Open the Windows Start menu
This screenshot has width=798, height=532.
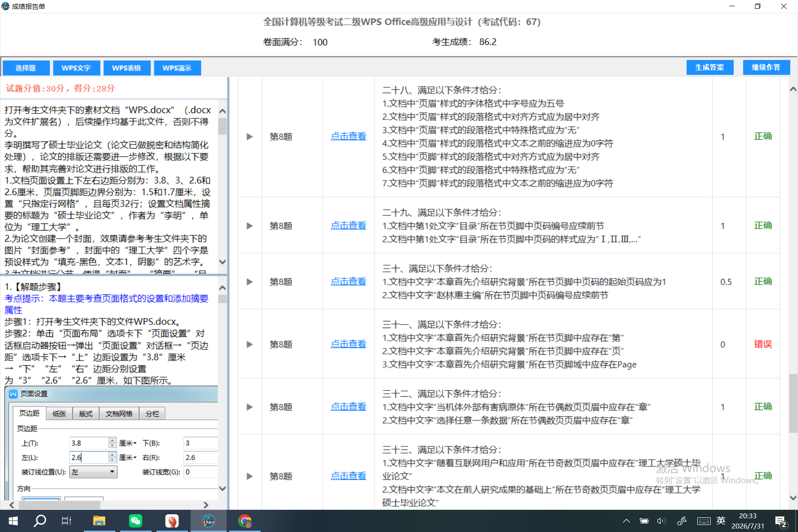13,521
